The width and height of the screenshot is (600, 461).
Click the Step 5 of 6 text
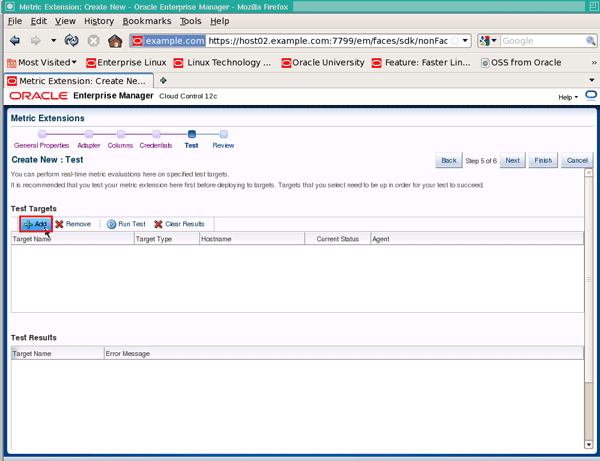coord(481,161)
